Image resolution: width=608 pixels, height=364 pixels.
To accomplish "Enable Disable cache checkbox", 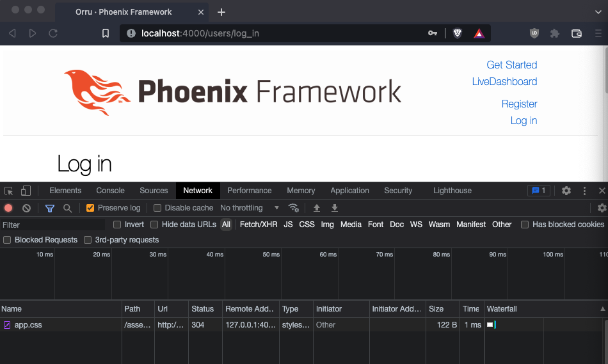I will (x=157, y=208).
